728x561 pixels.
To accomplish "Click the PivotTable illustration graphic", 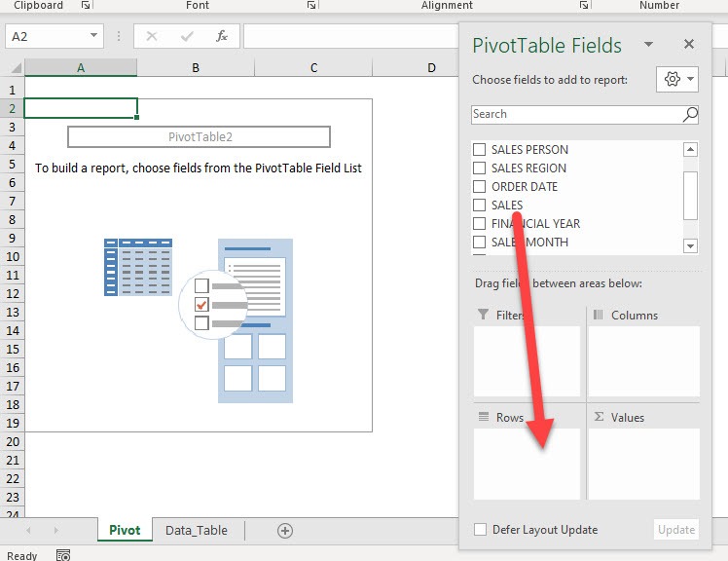I will click(x=199, y=320).
